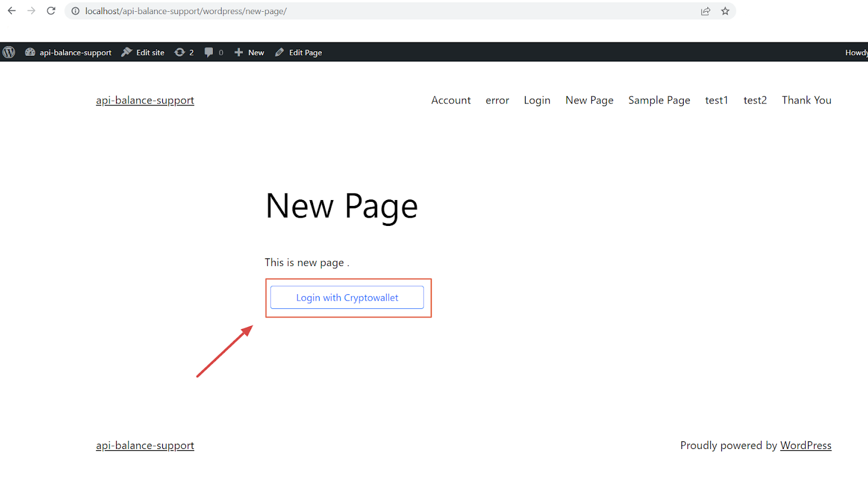This screenshot has height=479, width=868.
Task: Open Sample Page from navigation
Action: click(659, 100)
